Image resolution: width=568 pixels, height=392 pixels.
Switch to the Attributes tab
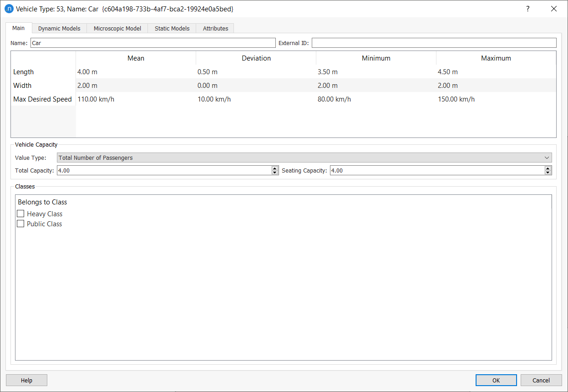click(x=215, y=28)
